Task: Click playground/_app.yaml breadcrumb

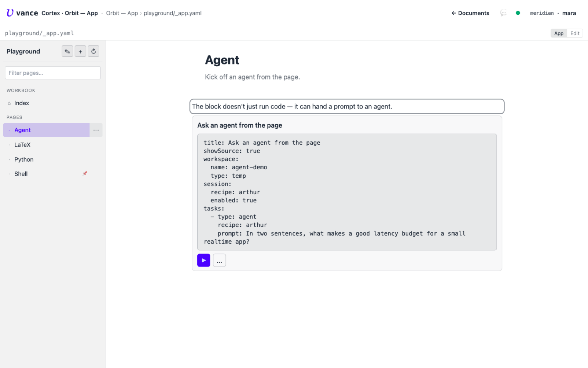Action: [172, 13]
